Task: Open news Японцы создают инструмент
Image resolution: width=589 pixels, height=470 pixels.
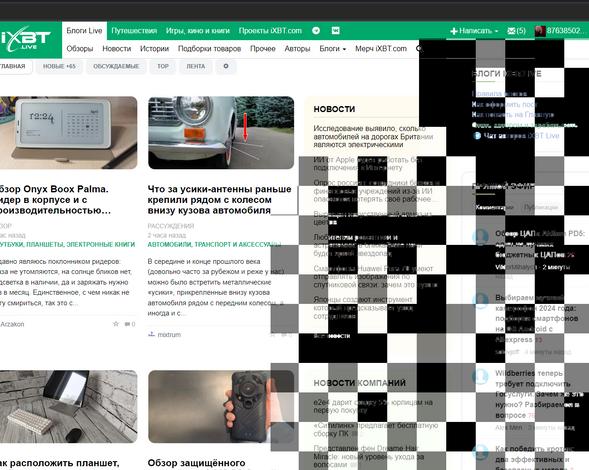Action: point(363,308)
